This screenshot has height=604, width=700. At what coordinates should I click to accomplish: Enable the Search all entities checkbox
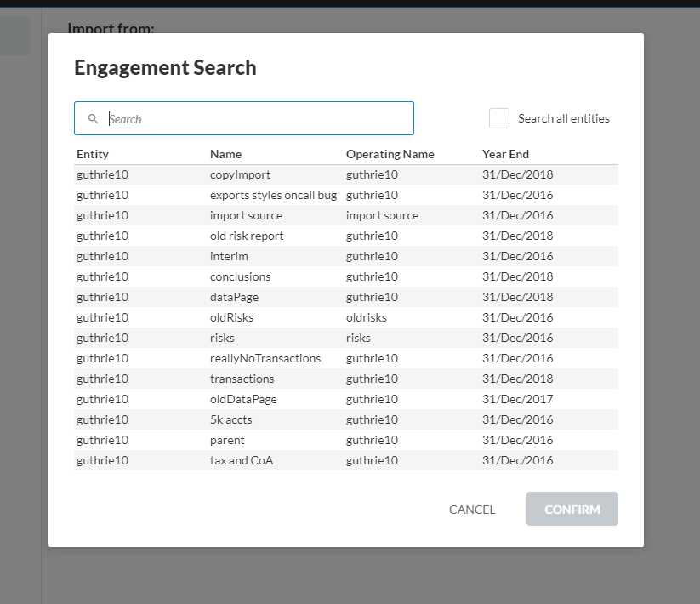point(499,118)
